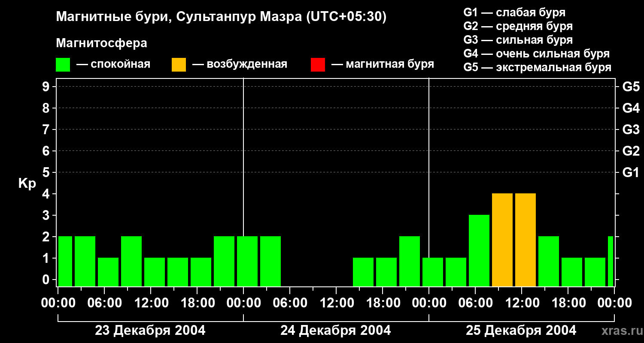Click the '— спокойная' legend label
The width and height of the screenshot is (644, 343).
113,65
